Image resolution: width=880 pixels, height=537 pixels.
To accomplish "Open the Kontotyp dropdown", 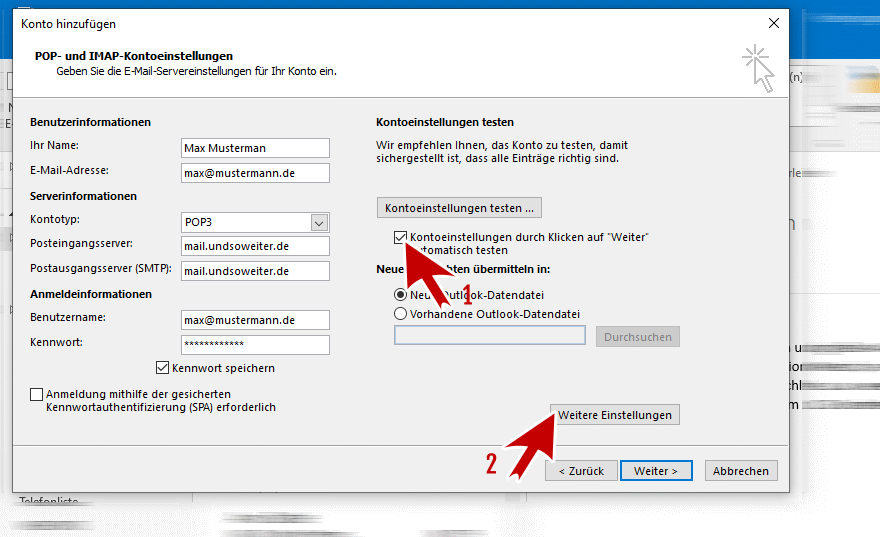I will (319, 222).
